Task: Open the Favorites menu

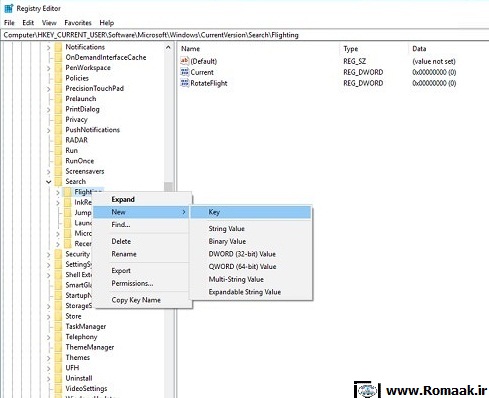Action: (78, 23)
